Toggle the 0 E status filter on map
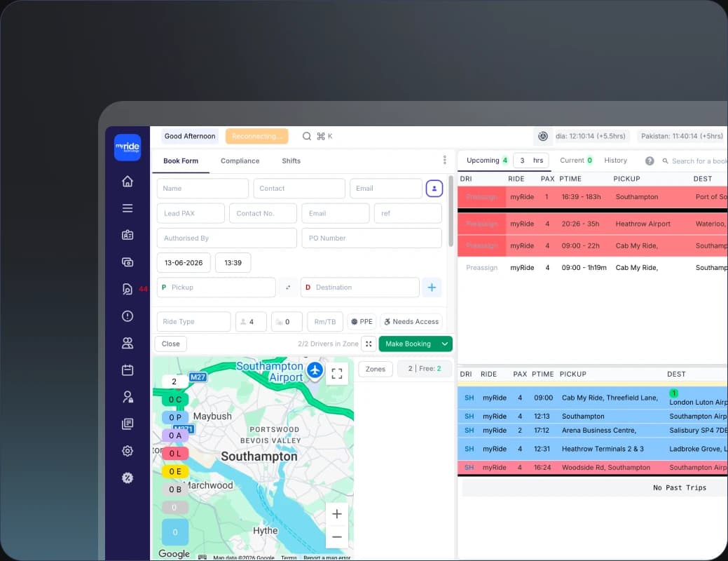This screenshot has width=728, height=561. [x=175, y=471]
